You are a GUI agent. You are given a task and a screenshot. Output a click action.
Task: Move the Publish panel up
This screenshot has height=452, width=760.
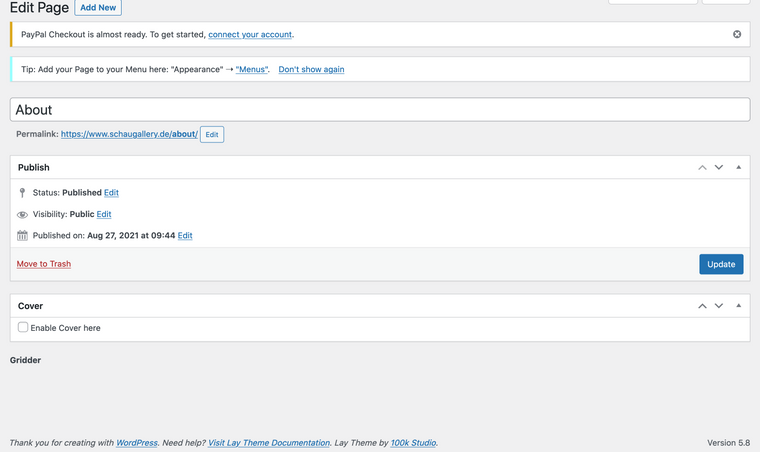702,167
